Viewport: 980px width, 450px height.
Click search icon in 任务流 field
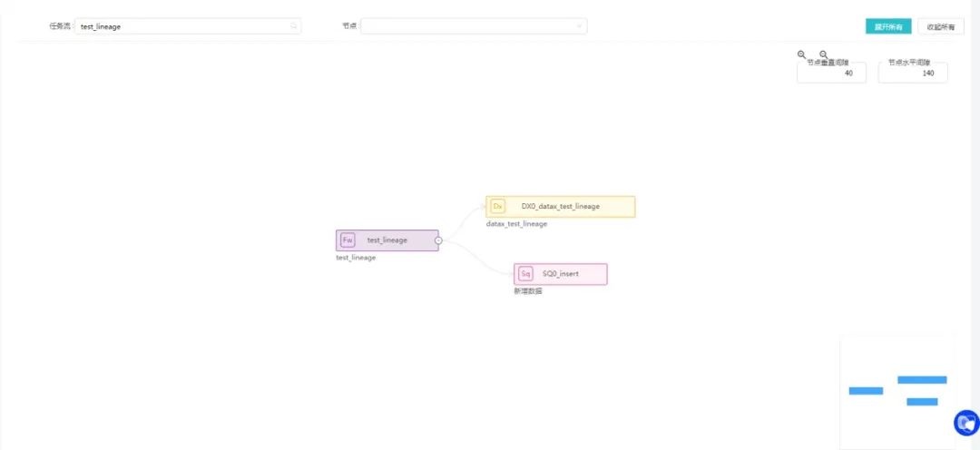[293, 26]
